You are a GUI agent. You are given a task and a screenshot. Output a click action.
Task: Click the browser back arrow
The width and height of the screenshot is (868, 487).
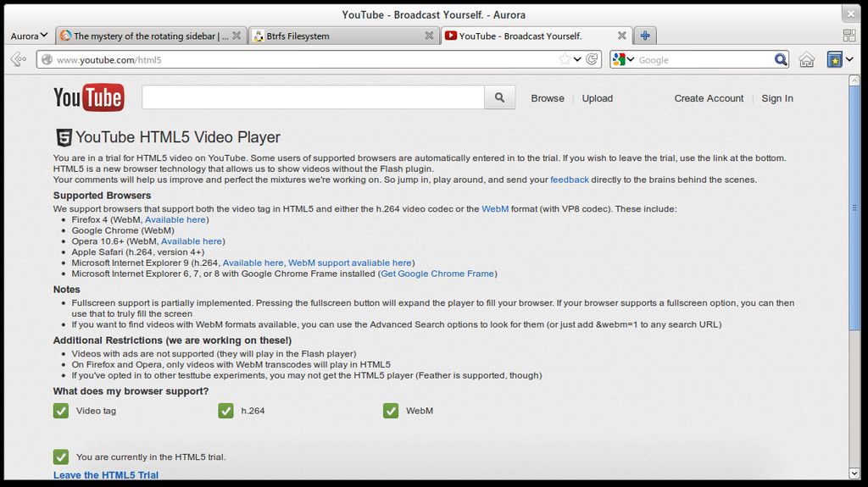click(x=18, y=59)
